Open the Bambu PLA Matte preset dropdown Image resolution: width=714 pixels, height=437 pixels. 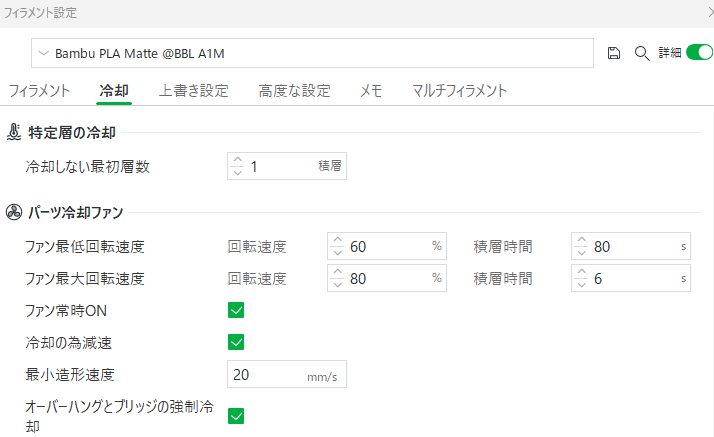click(312, 53)
